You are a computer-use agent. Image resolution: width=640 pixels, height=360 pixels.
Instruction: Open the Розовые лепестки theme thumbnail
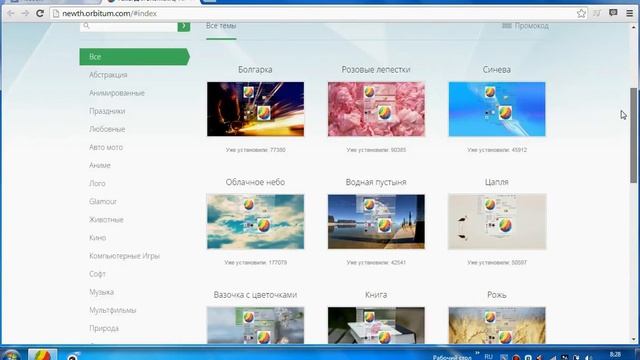(x=376, y=109)
